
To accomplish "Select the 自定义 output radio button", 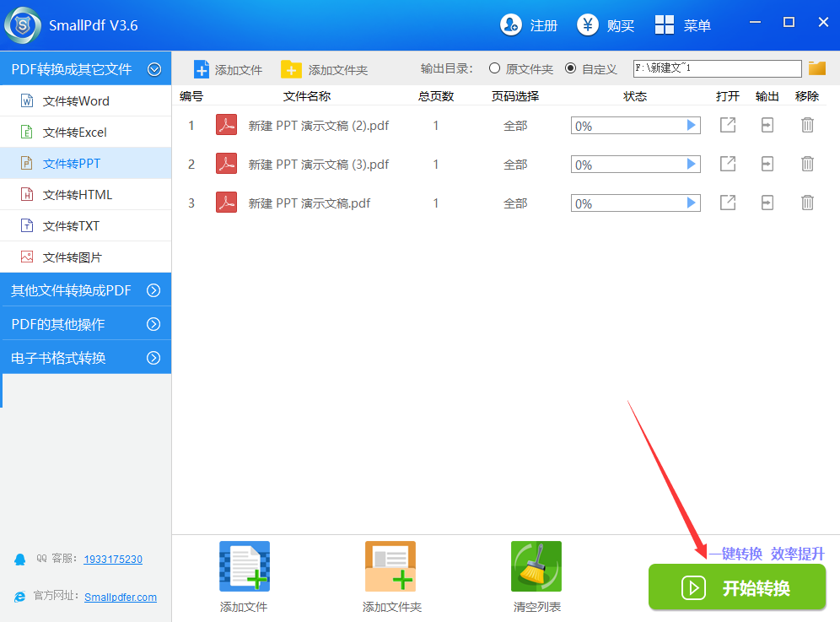I will pos(570,68).
